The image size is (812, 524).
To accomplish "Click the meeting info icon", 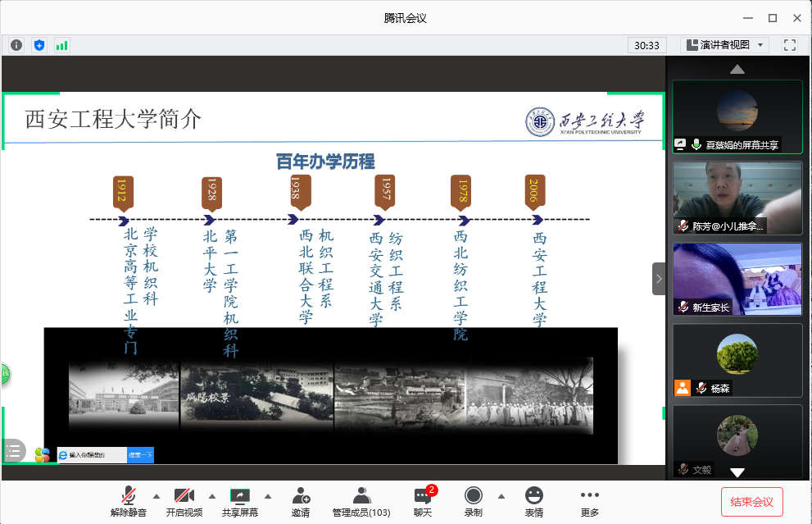I will tap(16, 45).
